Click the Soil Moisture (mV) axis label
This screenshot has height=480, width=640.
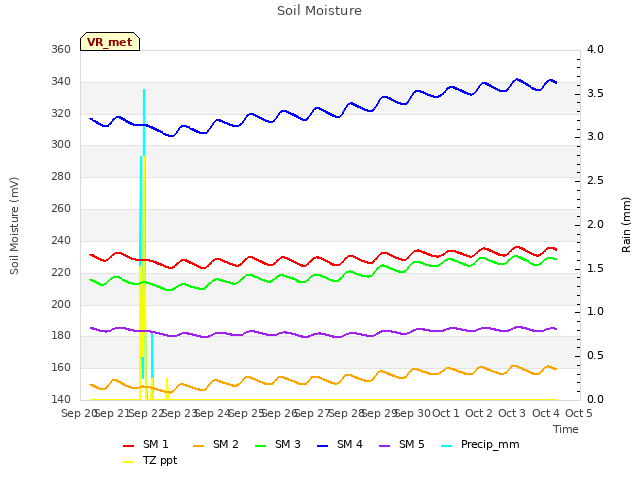[14, 226]
